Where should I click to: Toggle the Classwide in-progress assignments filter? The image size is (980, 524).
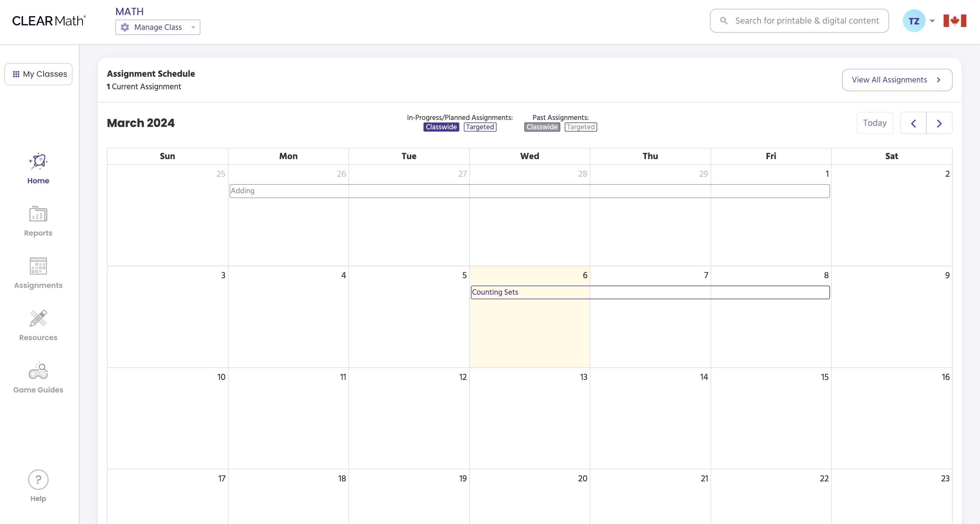tap(441, 127)
